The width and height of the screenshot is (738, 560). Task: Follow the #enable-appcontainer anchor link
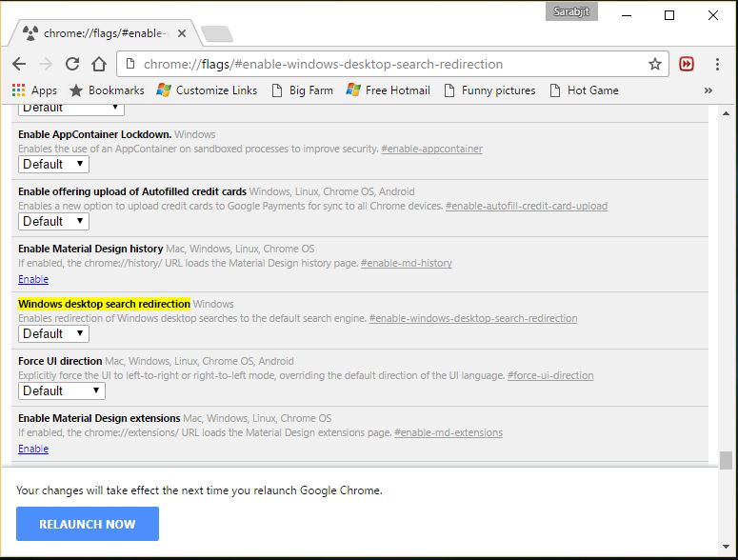coord(431,149)
